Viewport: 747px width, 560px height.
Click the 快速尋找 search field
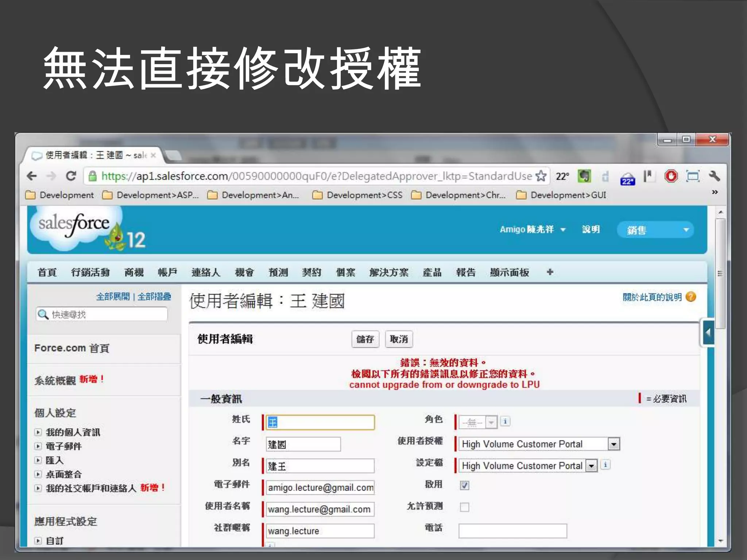(x=102, y=314)
